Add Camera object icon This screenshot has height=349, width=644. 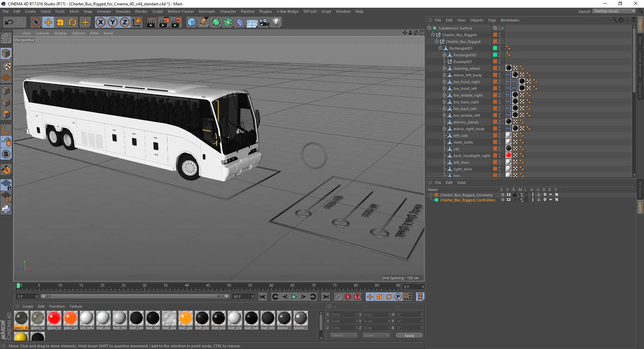click(264, 22)
